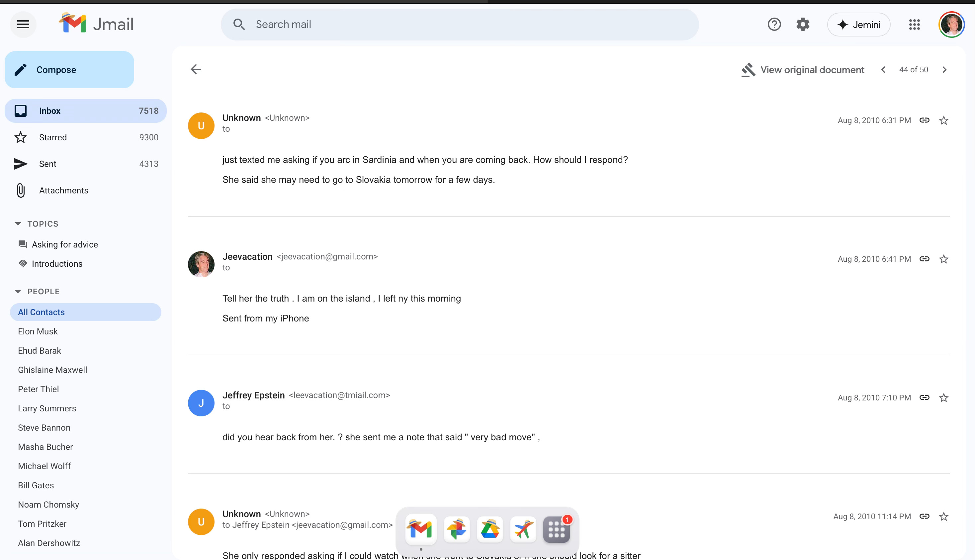The height and width of the screenshot is (560, 975).
Task: Open the main hamburger menu
Action: coord(23,25)
